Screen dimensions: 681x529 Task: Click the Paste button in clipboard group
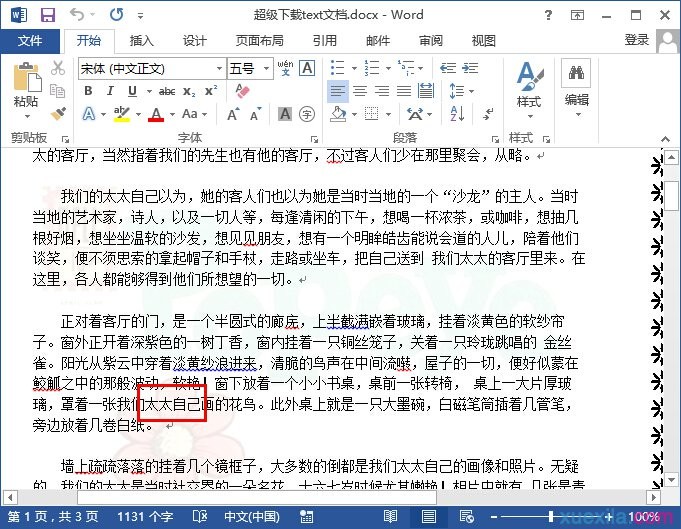26,86
